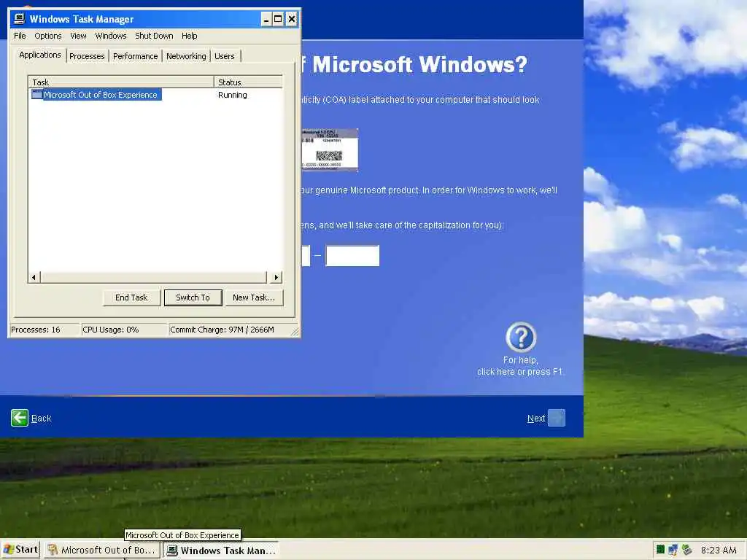This screenshot has height=560, width=747.
Task: Click the 'For help, click here' text
Action: 519,366
